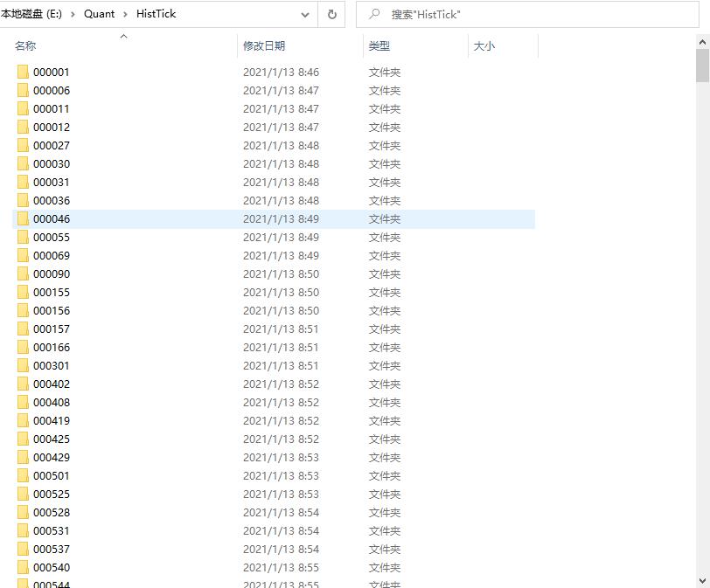
Task: Open the 000001 folder icon
Action: click(22, 72)
